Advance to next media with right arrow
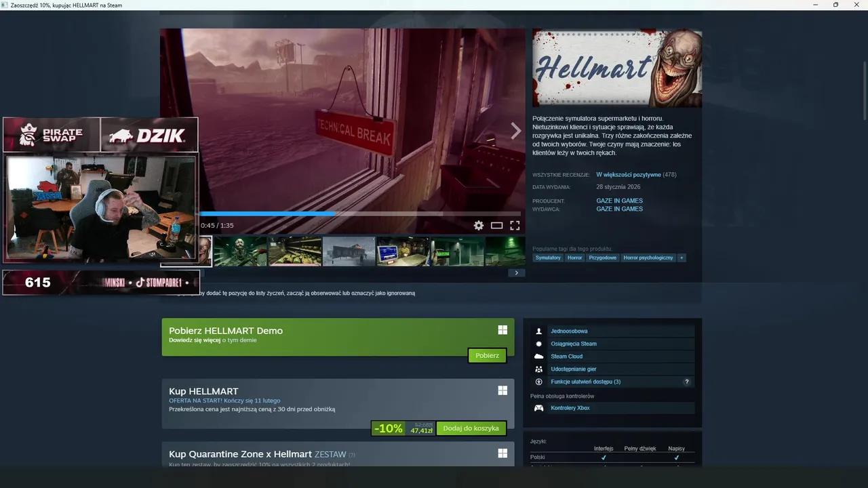 pyautogui.click(x=515, y=131)
